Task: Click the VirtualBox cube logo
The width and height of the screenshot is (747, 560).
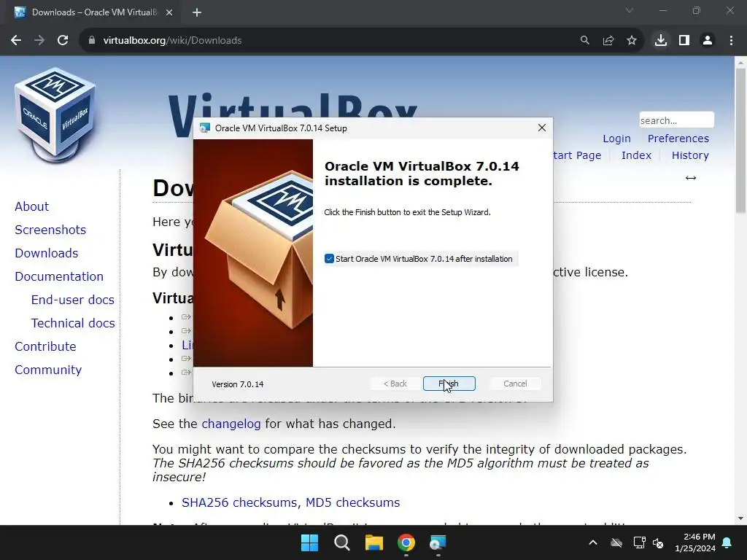Action: 56,115
